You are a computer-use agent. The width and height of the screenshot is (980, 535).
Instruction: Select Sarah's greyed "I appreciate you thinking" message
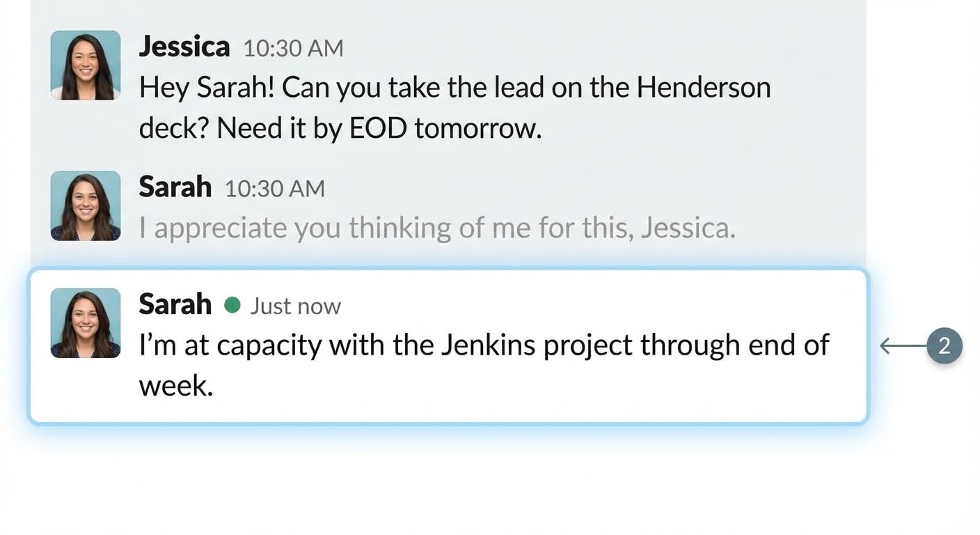(x=437, y=228)
